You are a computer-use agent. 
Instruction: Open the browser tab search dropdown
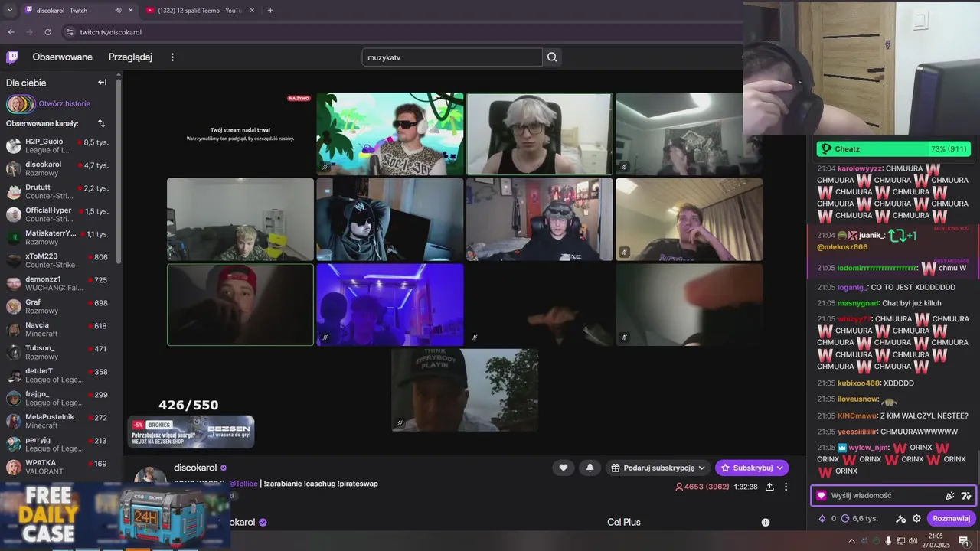tap(9, 11)
